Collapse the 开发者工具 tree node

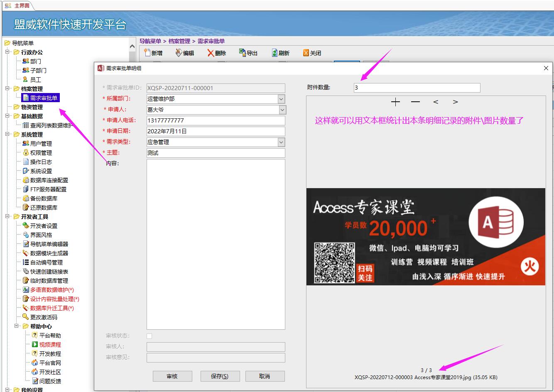pyautogui.click(x=7, y=217)
